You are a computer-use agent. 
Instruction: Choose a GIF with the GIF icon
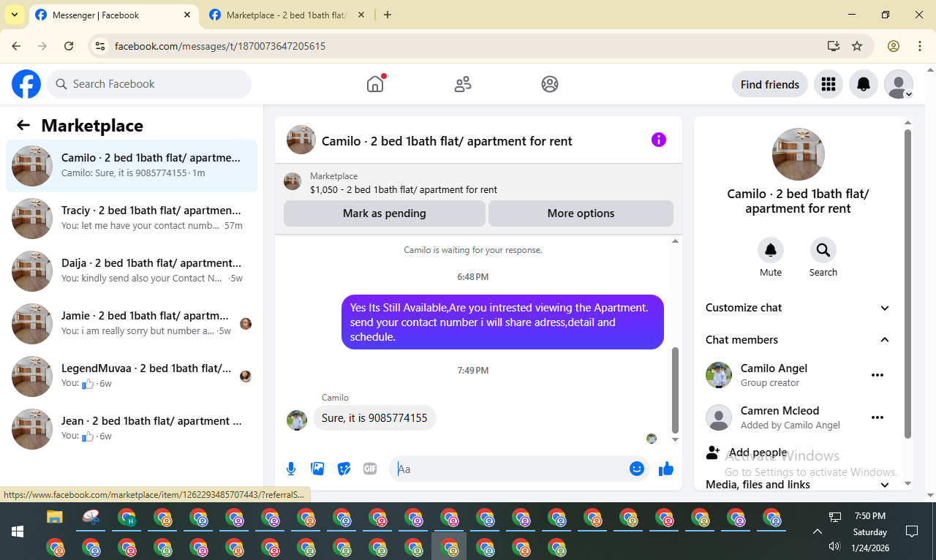(370, 469)
